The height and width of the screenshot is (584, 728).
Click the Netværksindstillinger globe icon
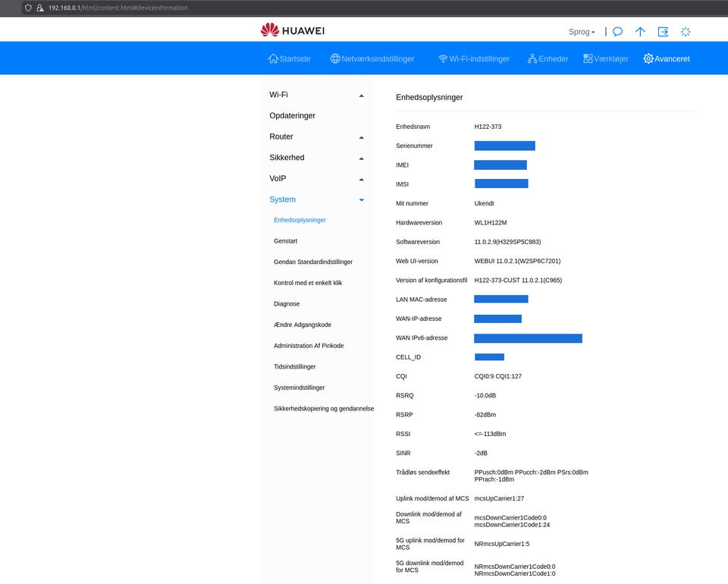tap(335, 58)
